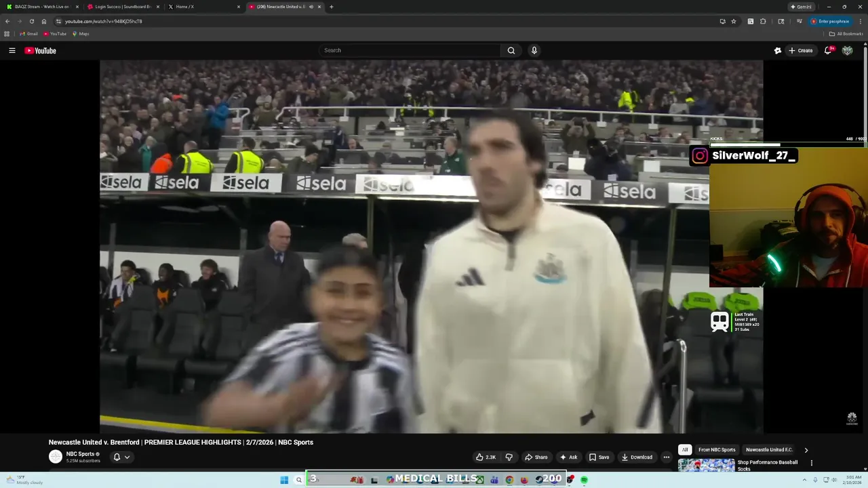Open the weather widget on taskbar
Viewport: 868px width, 488px height.
(x=26, y=480)
